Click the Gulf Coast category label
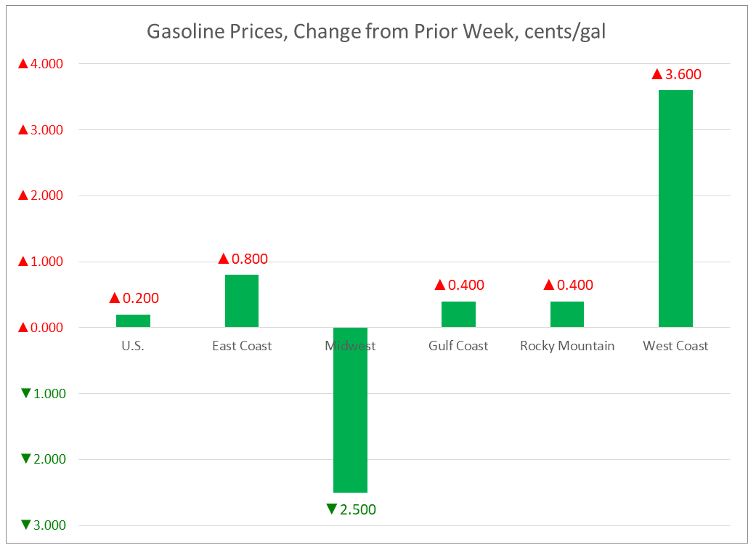Viewport: 756px width, 553px height. click(x=458, y=346)
